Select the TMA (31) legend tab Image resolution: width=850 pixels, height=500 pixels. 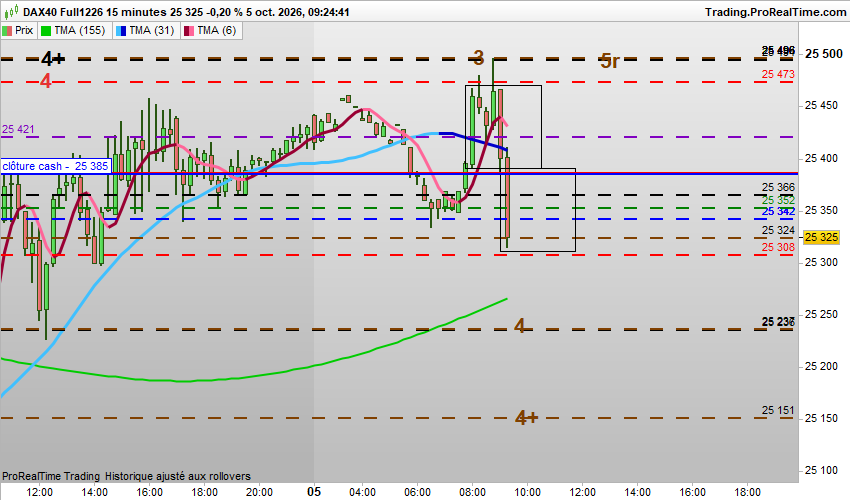point(146,30)
